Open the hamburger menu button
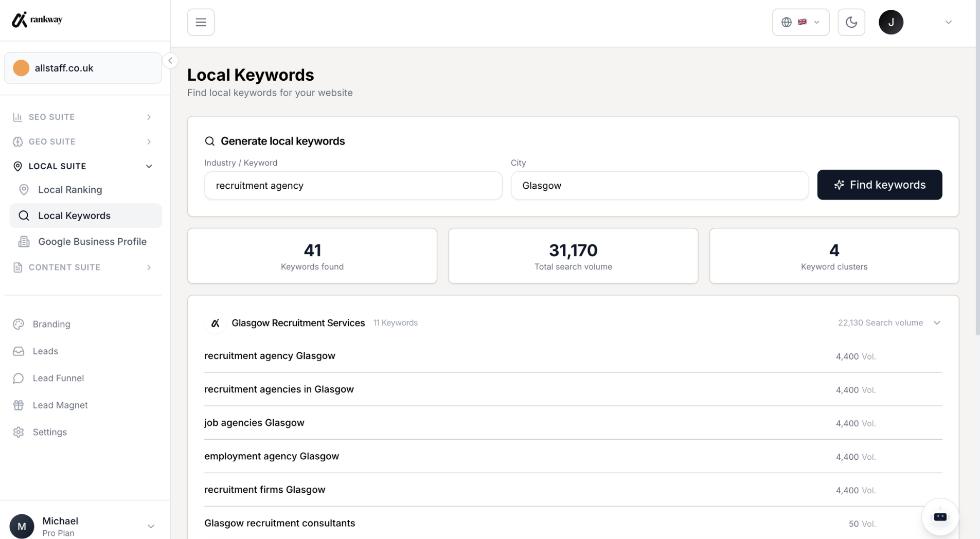Image resolution: width=980 pixels, height=539 pixels. pyautogui.click(x=201, y=22)
